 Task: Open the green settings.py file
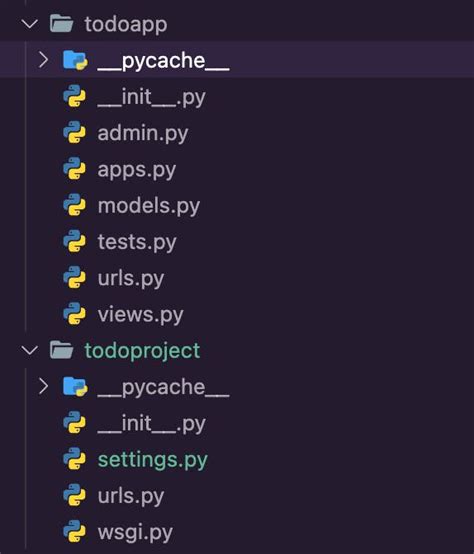[x=153, y=460]
